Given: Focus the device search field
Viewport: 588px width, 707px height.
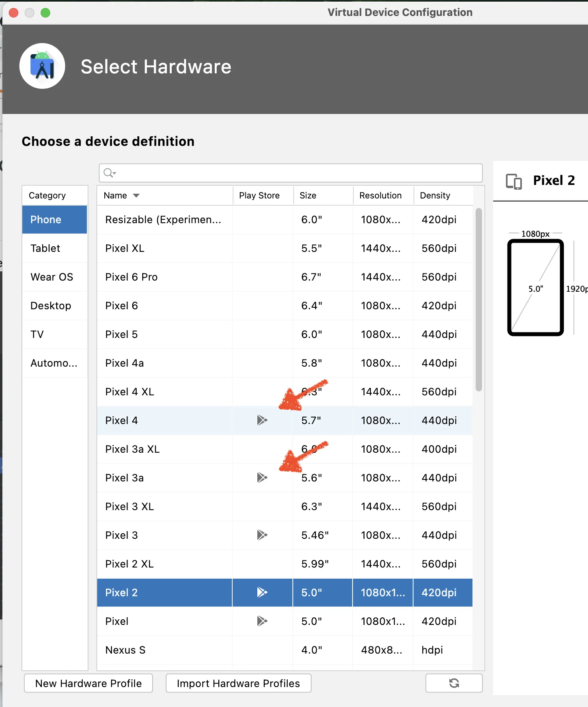Looking at the screenshot, I should 291,173.
